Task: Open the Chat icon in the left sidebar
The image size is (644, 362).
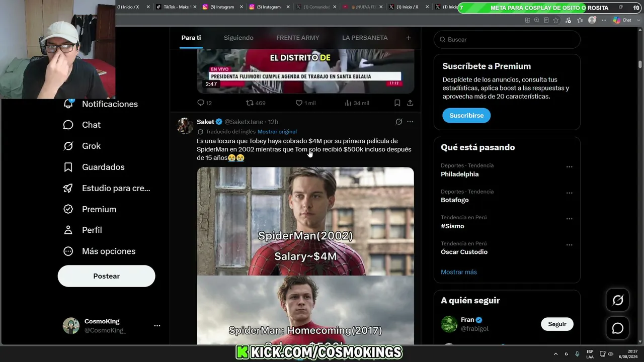Action: [68, 125]
